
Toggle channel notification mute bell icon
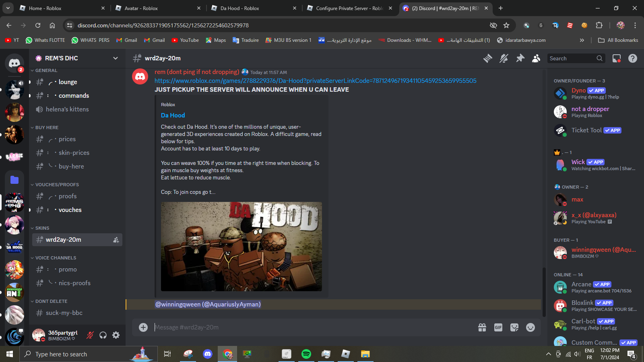pyautogui.click(x=504, y=58)
